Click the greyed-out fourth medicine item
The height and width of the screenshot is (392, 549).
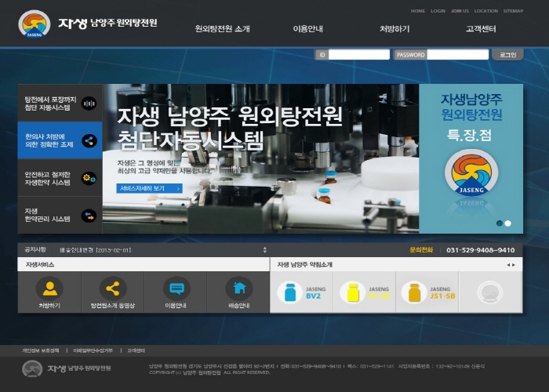(490, 292)
